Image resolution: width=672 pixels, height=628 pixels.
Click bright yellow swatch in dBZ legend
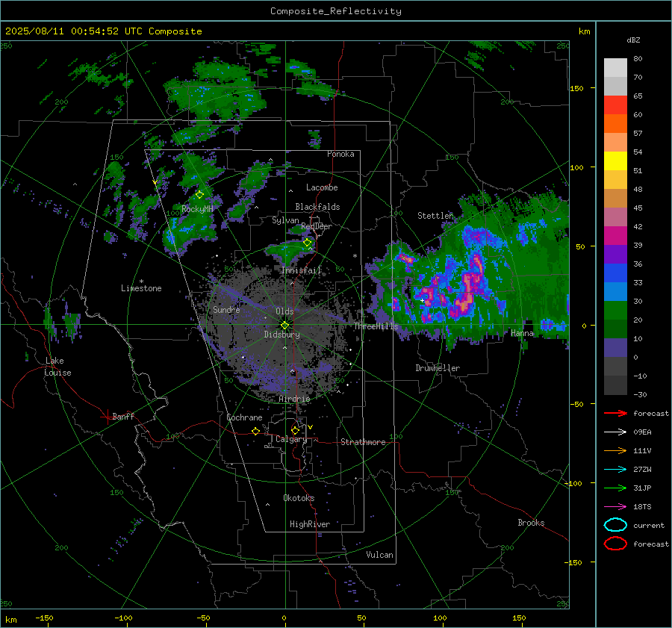coord(615,161)
